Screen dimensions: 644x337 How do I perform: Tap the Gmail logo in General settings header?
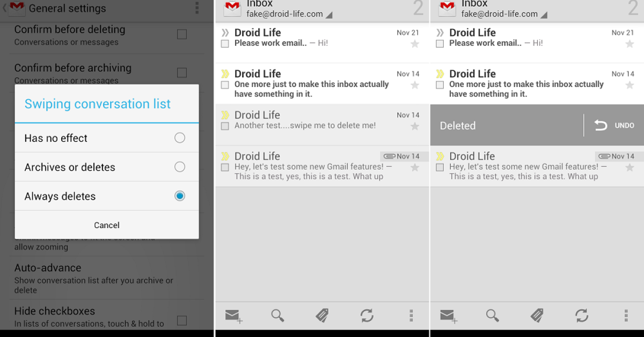(x=17, y=9)
